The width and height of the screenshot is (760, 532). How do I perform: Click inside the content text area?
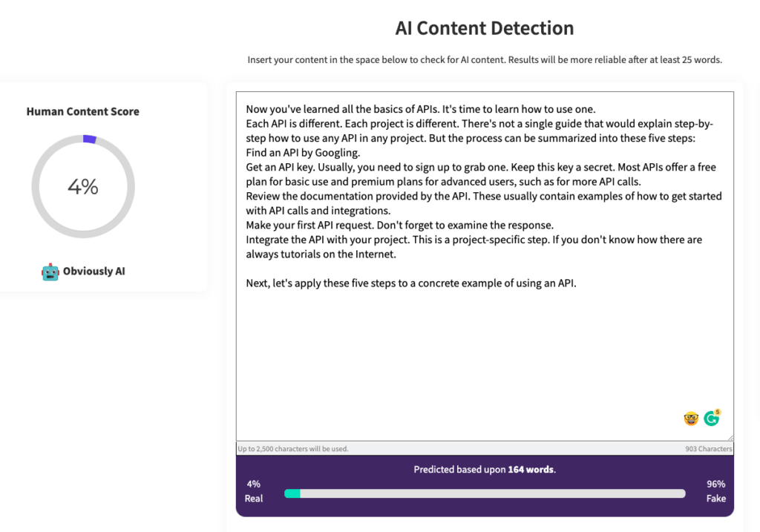click(485, 266)
